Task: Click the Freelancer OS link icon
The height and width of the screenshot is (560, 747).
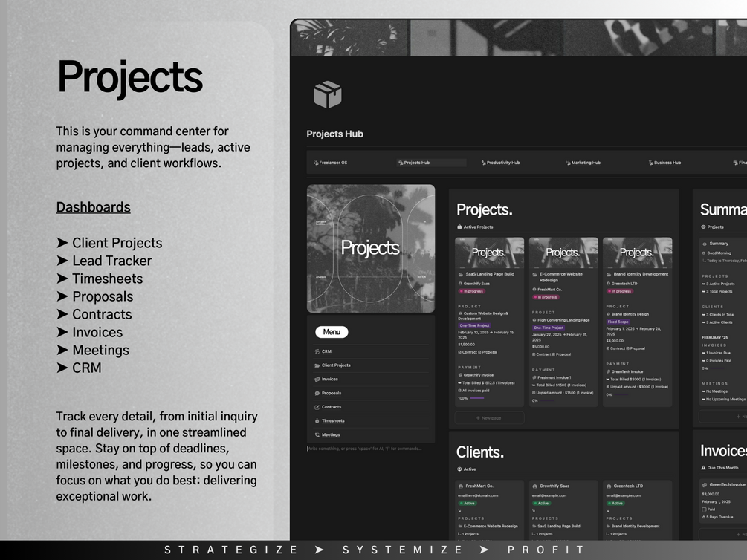Action: [316, 163]
